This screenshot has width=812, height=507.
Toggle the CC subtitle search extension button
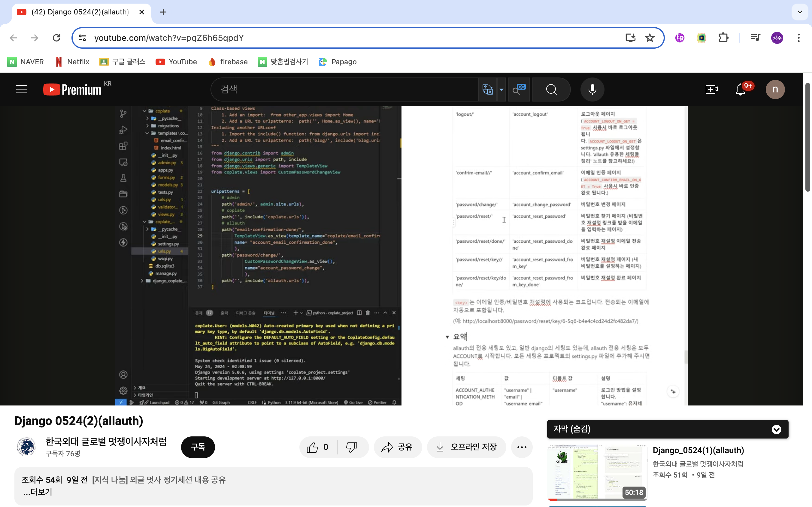click(519, 90)
